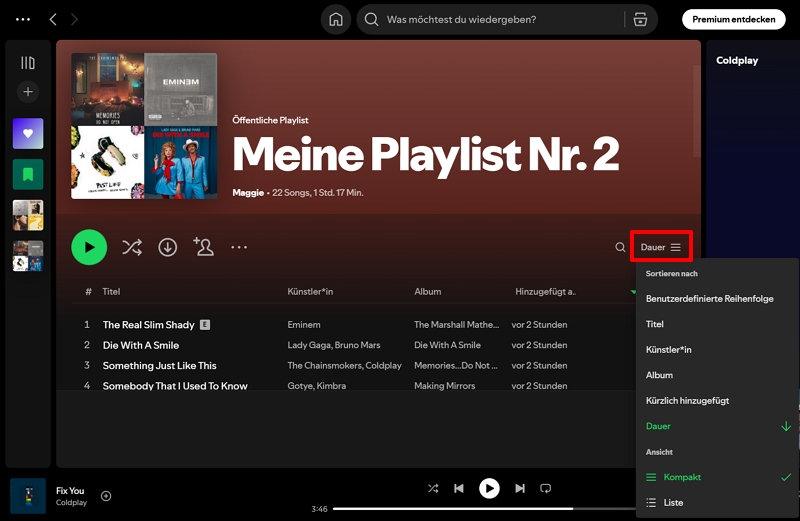Screen dimensions: 800x521
Task: Click the Fix You song title in player
Action: click(x=70, y=490)
